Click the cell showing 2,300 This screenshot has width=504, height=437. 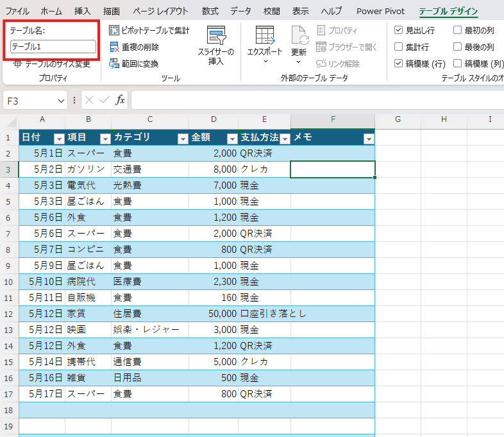coord(214,282)
